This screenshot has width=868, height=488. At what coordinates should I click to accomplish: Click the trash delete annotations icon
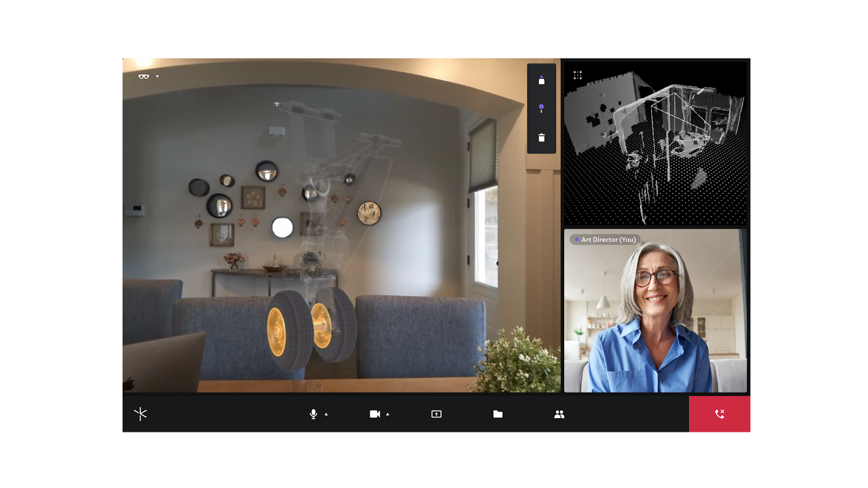541,138
